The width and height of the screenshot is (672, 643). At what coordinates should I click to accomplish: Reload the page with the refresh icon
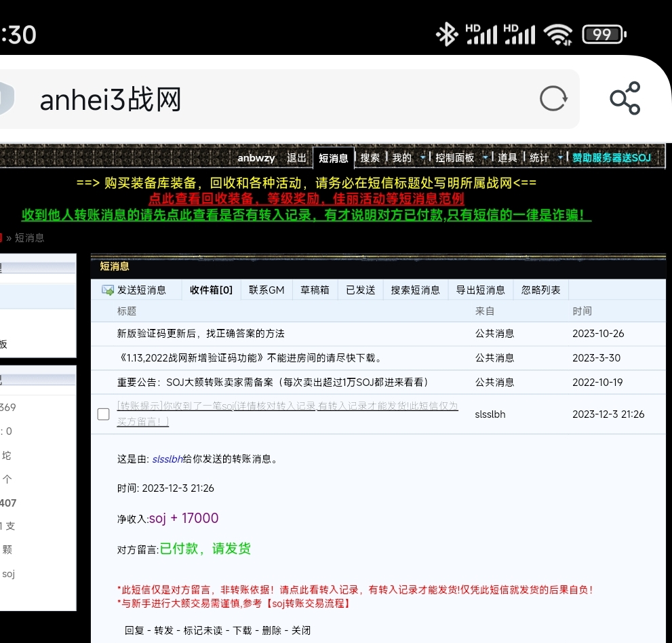point(553,99)
